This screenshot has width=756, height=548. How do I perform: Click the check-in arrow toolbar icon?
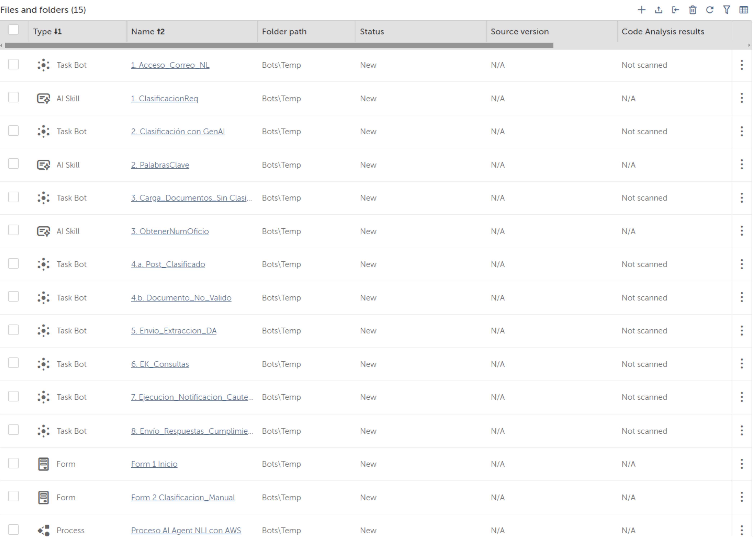[675, 10]
